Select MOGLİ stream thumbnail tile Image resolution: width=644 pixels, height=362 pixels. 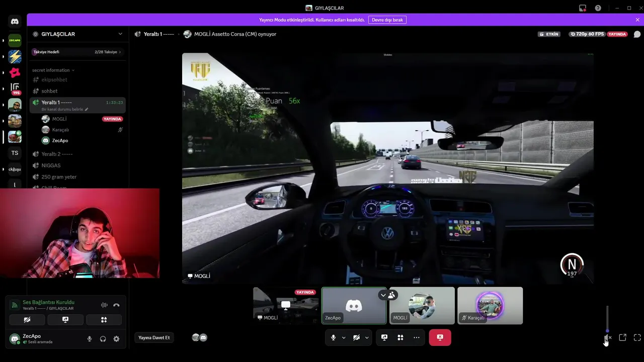pos(286,305)
